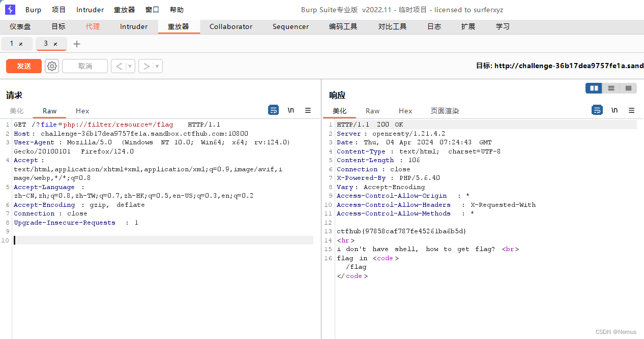Switch to 扩展 extensions tab
The width and height of the screenshot is (644, 339).
click(468, 26)
